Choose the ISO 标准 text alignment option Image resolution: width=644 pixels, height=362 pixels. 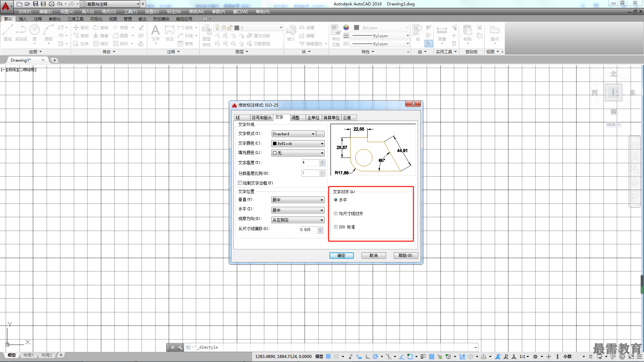point(336,227)
